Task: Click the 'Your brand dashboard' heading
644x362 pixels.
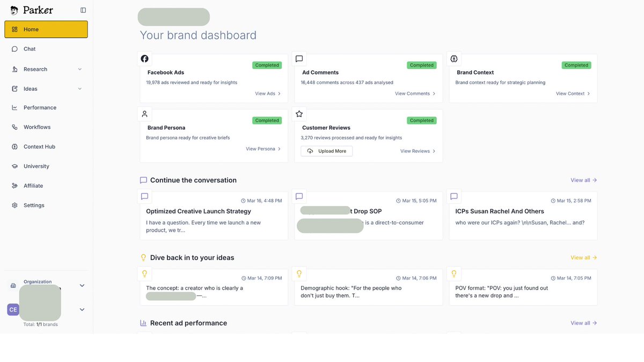Action: 198,35
